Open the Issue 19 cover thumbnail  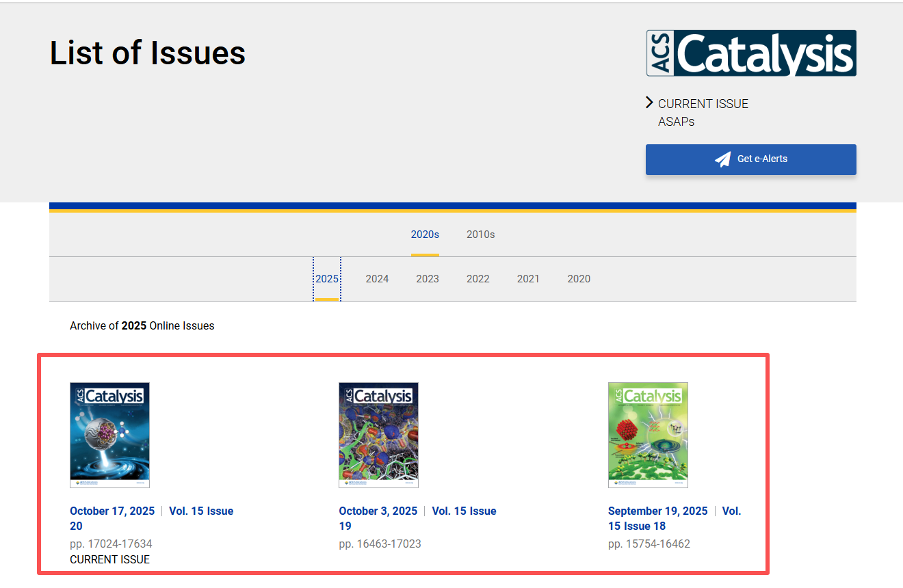[x=378, y=435]
